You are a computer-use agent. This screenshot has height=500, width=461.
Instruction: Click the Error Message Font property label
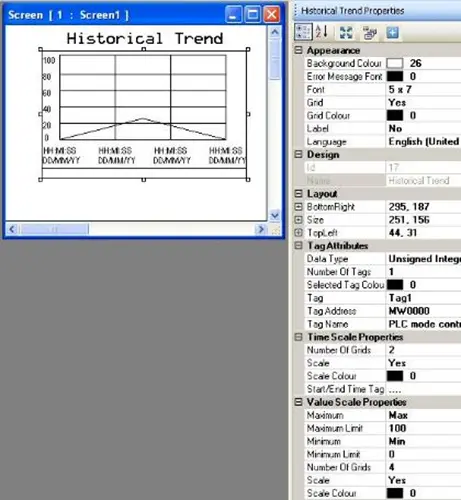(344, 76)
